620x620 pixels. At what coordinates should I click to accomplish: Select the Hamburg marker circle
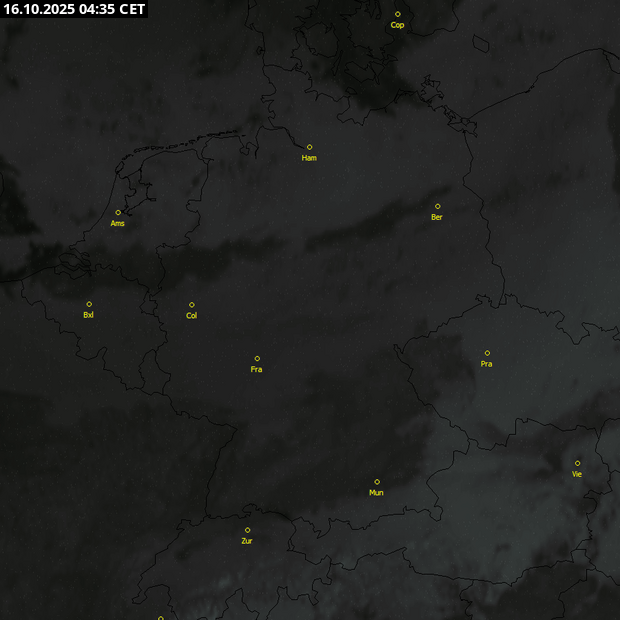tap(309, 147)
